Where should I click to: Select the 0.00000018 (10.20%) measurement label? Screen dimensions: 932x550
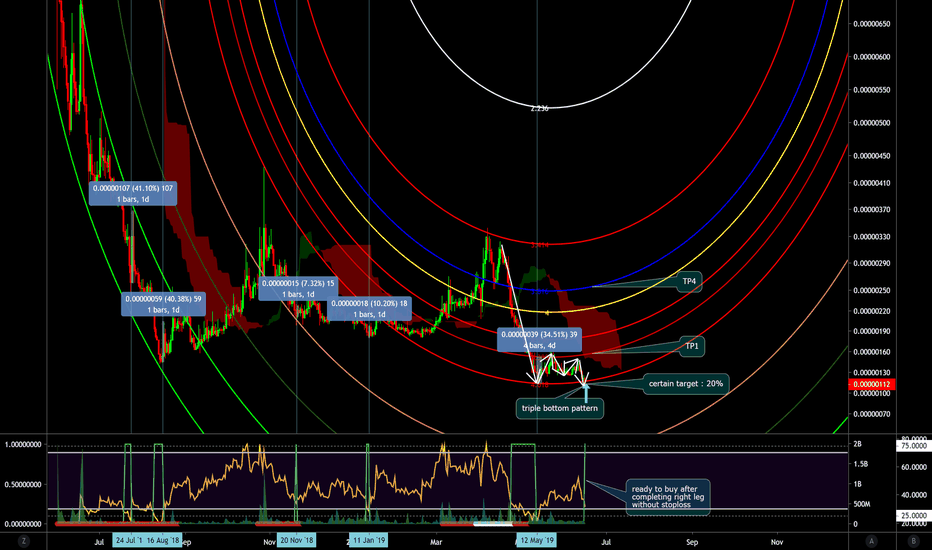tap(369, 309)
